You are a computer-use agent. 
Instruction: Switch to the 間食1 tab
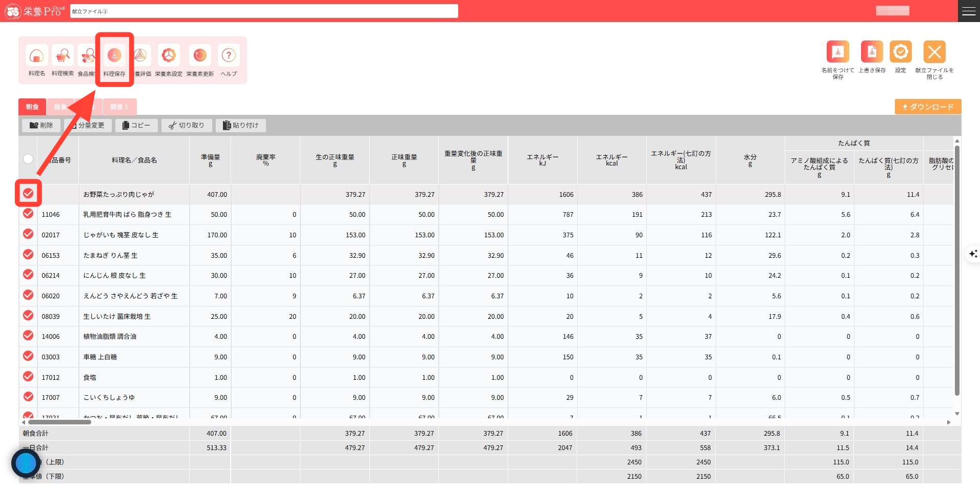point(119,107)
